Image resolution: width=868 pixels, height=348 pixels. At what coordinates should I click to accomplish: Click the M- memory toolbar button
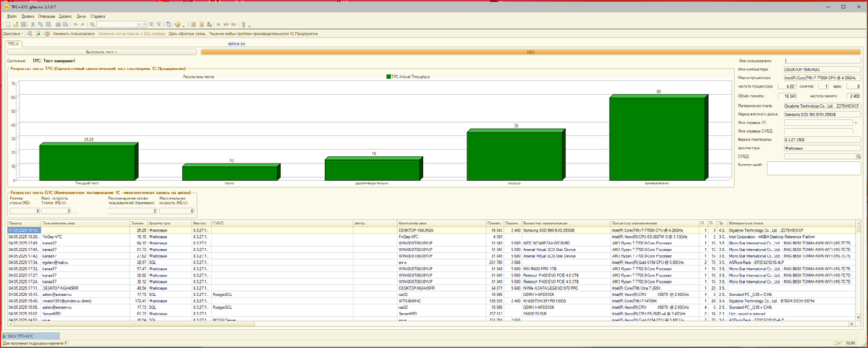(x=234, y=25)
